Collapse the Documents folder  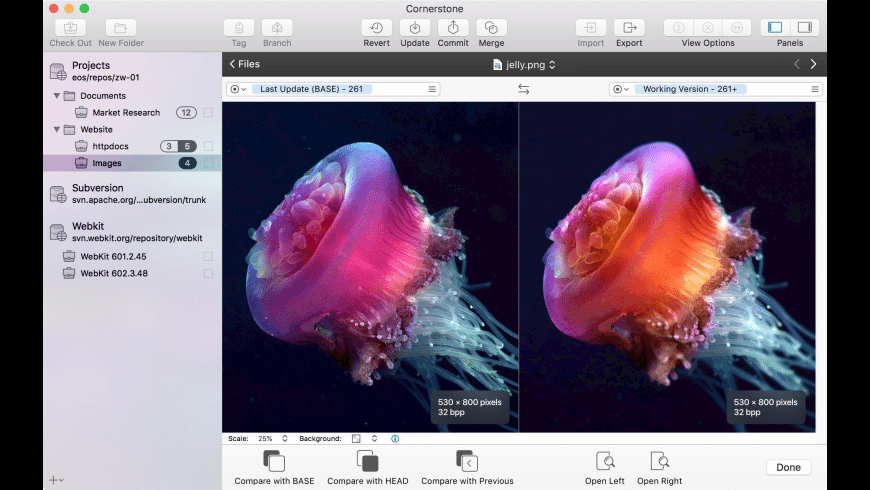57,95
